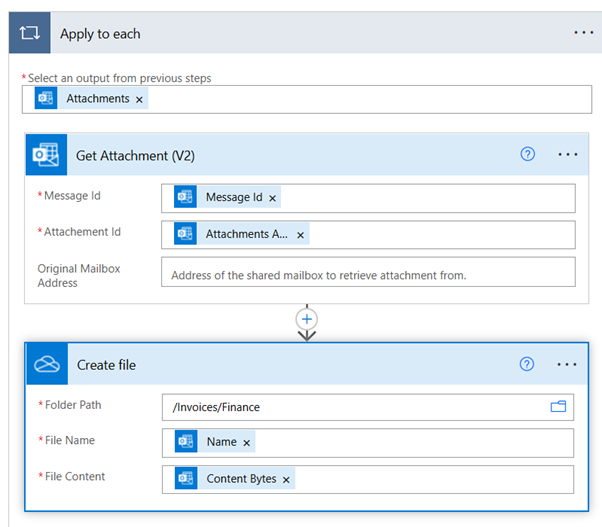Click the Original Mailbox Address field
The width and height of the screenshot is (602, 527).
368,274
